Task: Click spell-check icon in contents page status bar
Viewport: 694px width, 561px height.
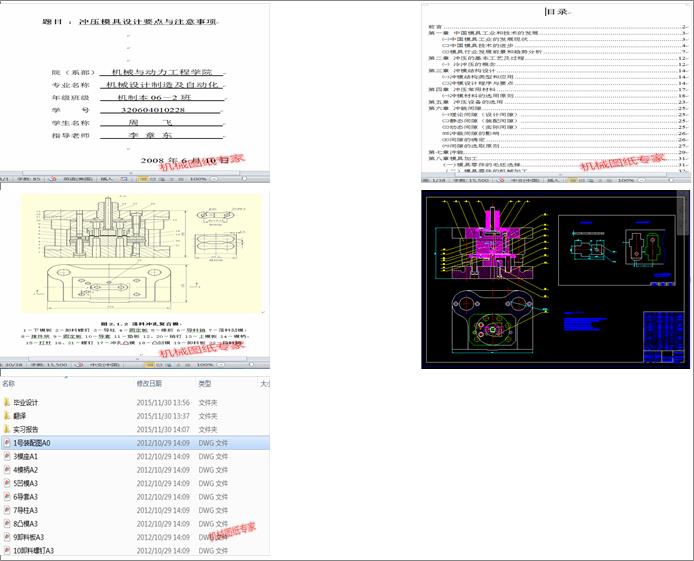Action: click(501, 180)
